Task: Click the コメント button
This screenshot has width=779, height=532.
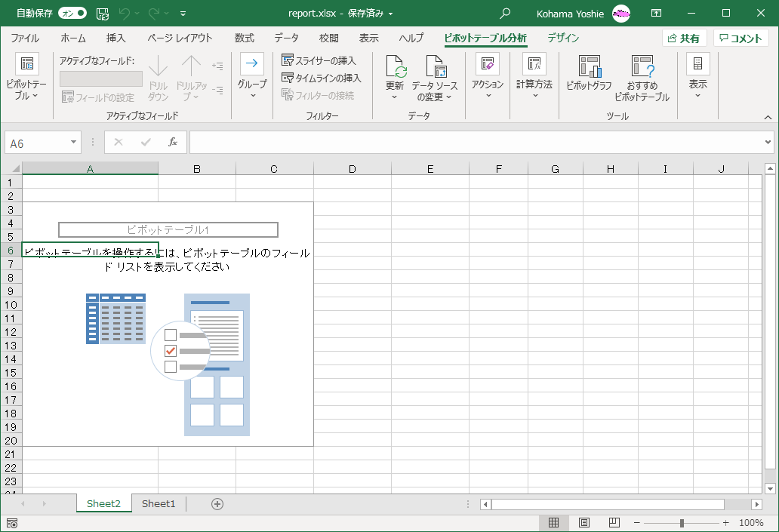Action: [742, 38]
